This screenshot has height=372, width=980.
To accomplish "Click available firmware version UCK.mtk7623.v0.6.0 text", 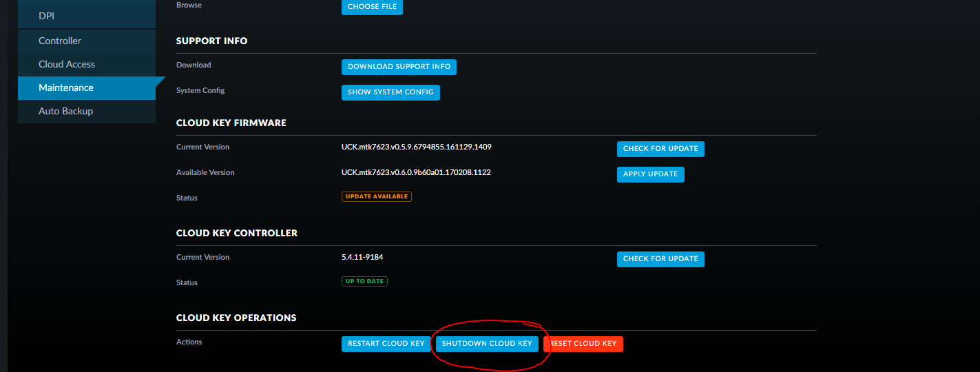I will point(416,172).
